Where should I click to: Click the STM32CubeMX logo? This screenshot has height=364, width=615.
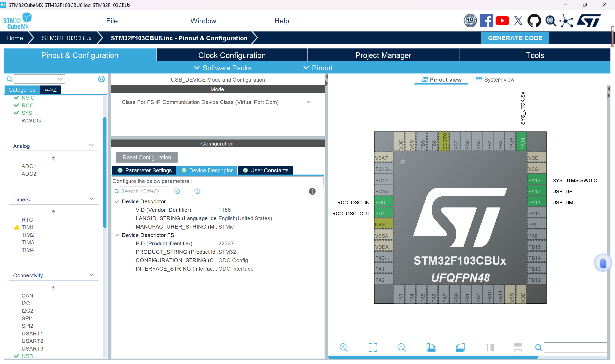(17, 21)
